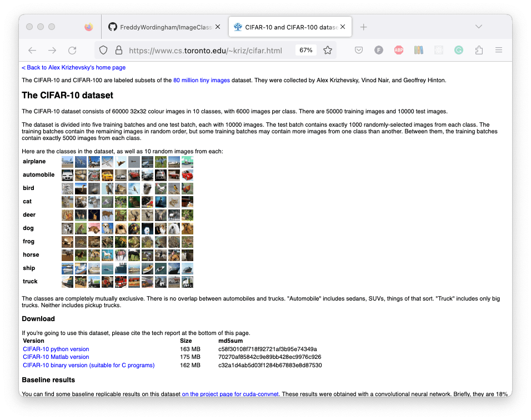Click the first airplane sample image
This screenshot has width=531, height=420.
(x=67, y=162)
